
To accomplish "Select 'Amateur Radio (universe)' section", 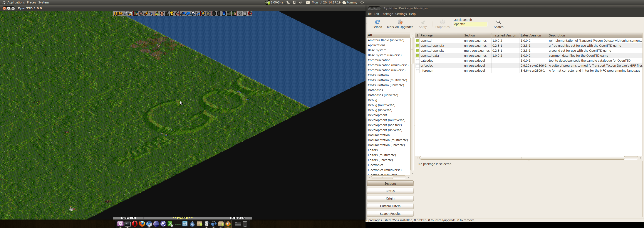I will click(x=386, y=40).
